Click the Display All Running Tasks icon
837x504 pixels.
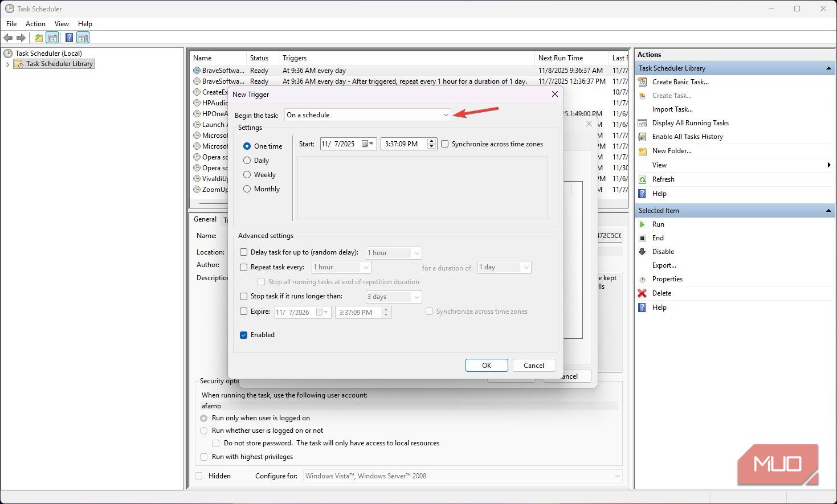642,123
